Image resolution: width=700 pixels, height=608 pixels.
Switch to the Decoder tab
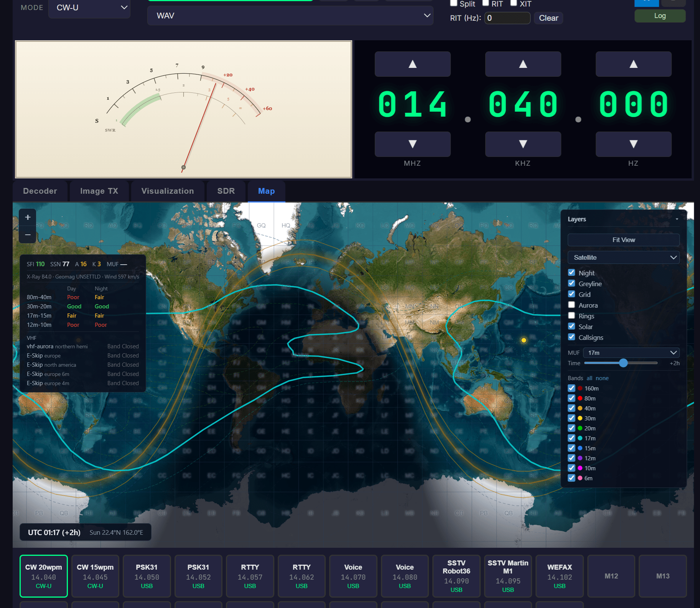40,191
